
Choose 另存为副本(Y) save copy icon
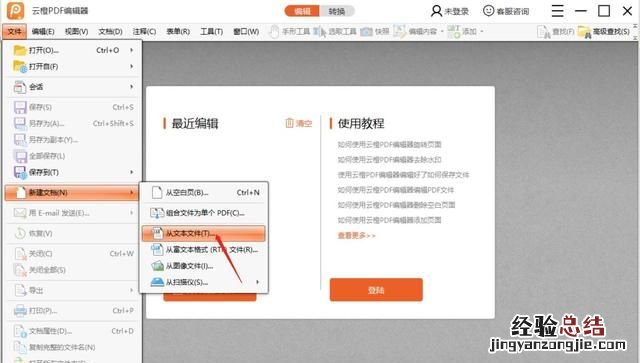pos(20,140)
